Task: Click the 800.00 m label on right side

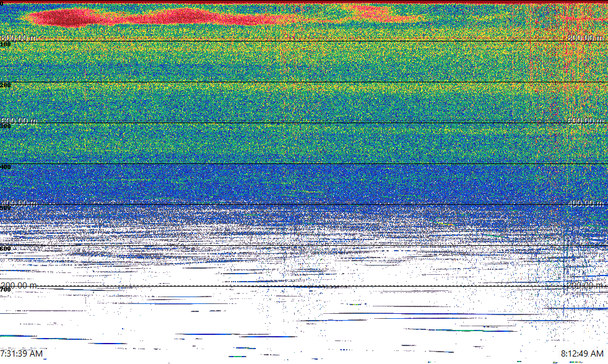Action: click(x=584, y=38)
